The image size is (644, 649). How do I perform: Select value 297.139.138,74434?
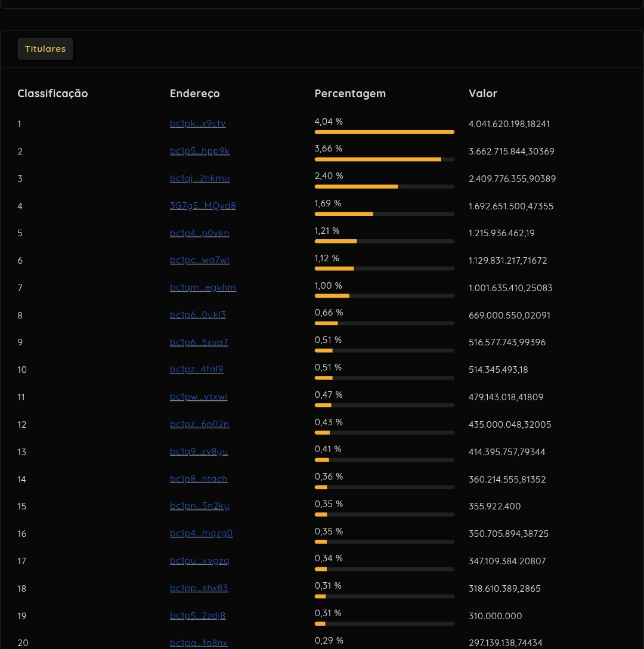[505, 643]
